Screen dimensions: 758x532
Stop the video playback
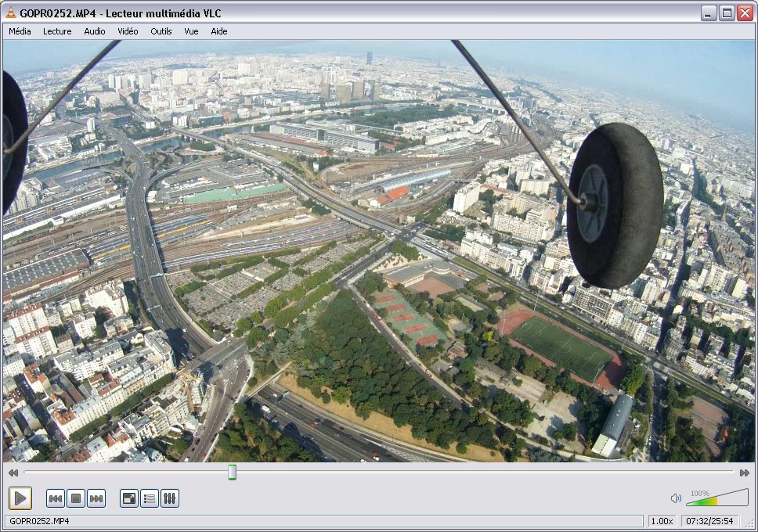click(x=76, y=498)
